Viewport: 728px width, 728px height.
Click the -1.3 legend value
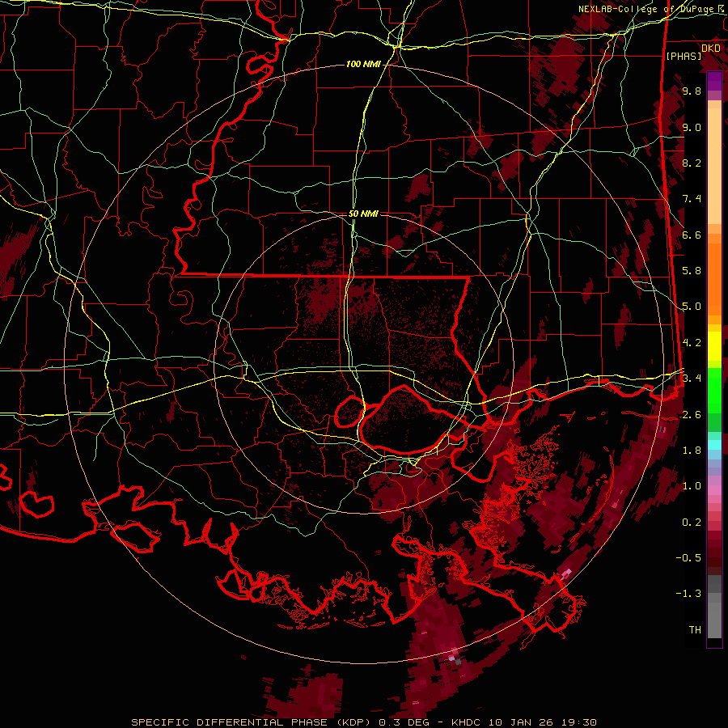point(688,594)
